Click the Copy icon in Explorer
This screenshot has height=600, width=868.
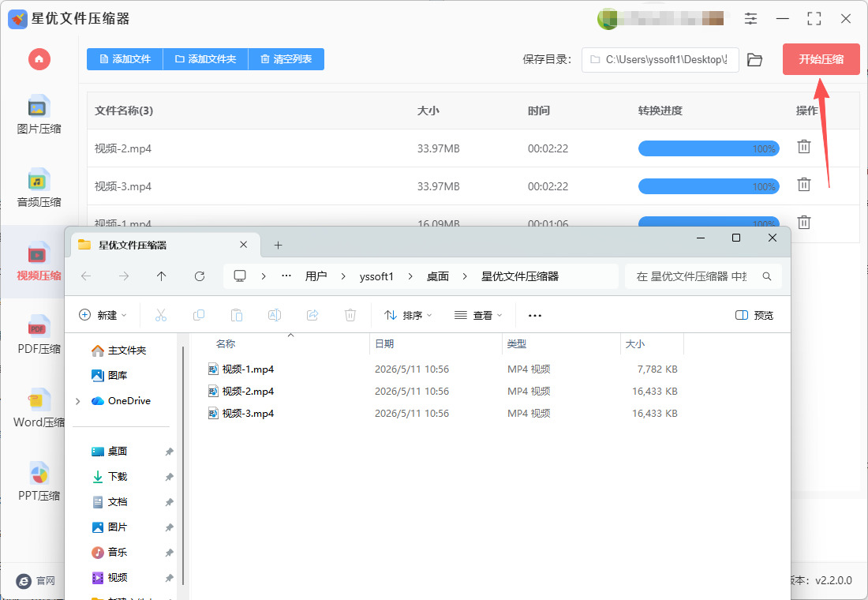[198, 315]
